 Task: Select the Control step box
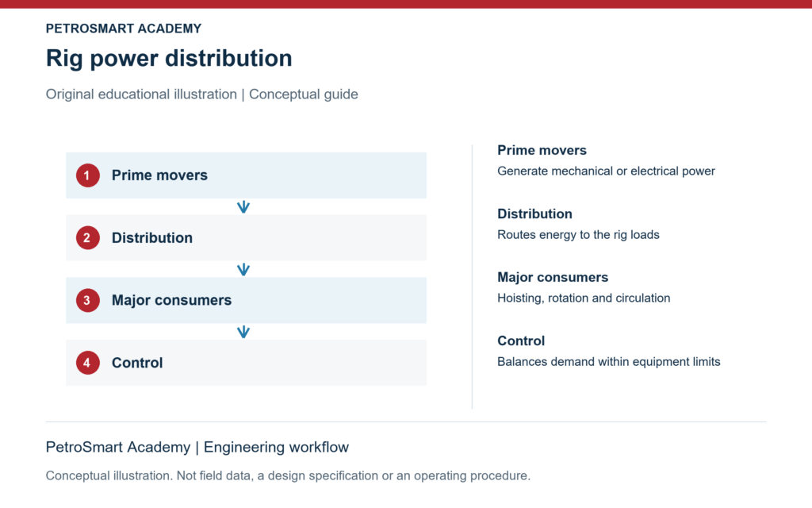pos(246,363)
